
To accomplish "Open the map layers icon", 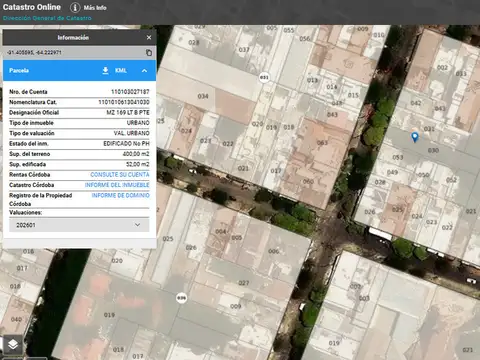I will pyautogui.click(x=13, y=344).
